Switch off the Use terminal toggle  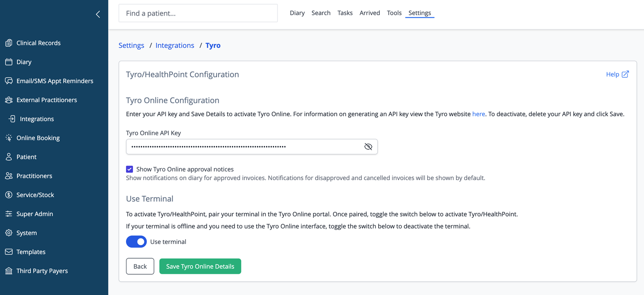click(x=136, y=242)
